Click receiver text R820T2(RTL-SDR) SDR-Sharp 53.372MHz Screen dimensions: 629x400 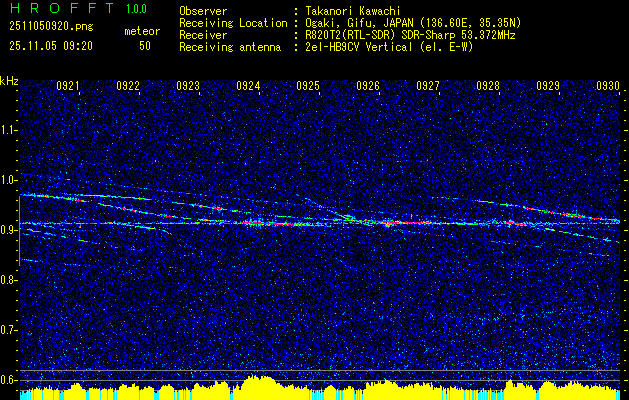point(410,35)
